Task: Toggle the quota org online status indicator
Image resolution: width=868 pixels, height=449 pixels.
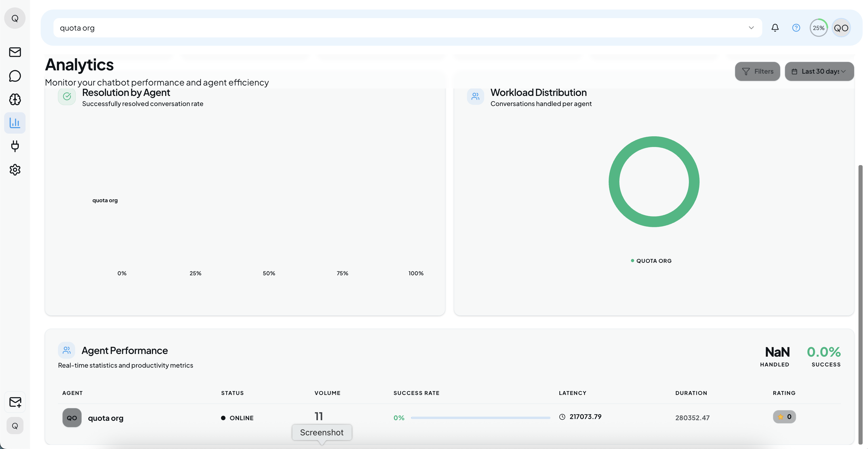Action: pos(223,418)
